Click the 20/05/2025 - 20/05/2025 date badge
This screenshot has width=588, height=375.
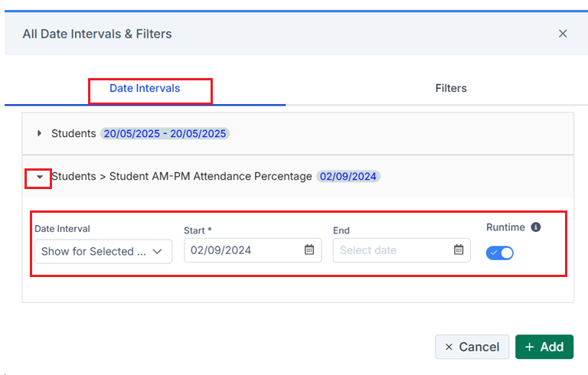click(x=165, y=133)
